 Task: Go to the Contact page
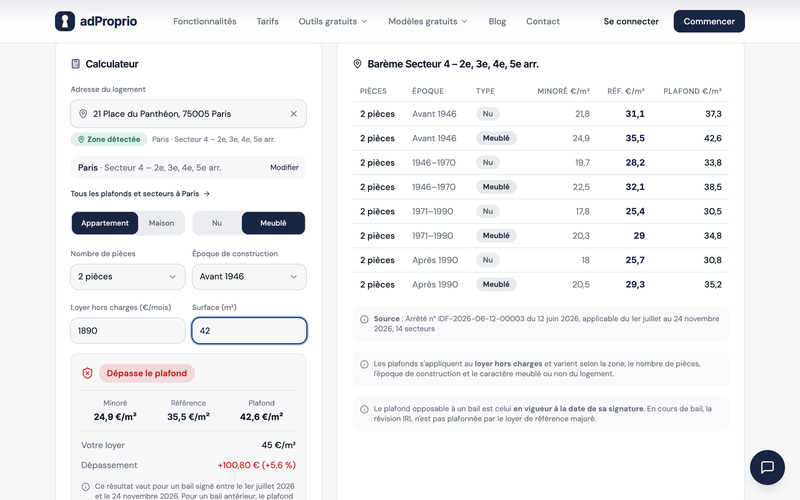(543, 21)
